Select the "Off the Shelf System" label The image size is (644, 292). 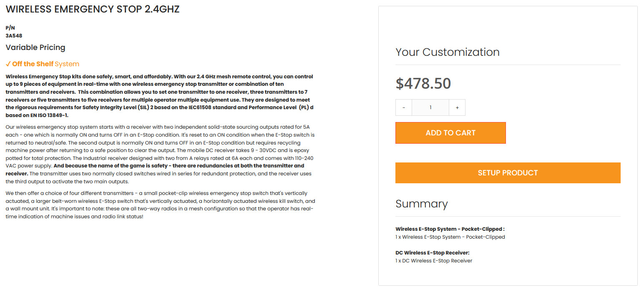tap(45, 64)
